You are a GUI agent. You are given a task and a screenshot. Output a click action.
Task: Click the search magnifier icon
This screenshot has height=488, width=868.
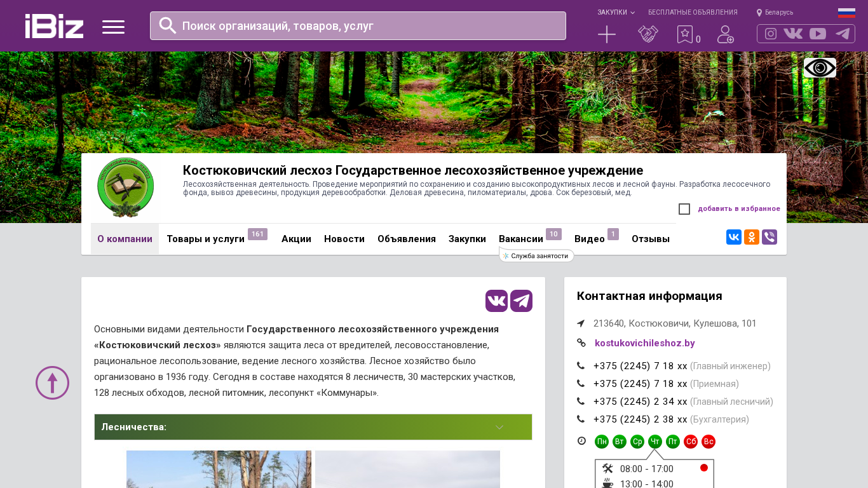pos(168,25)
